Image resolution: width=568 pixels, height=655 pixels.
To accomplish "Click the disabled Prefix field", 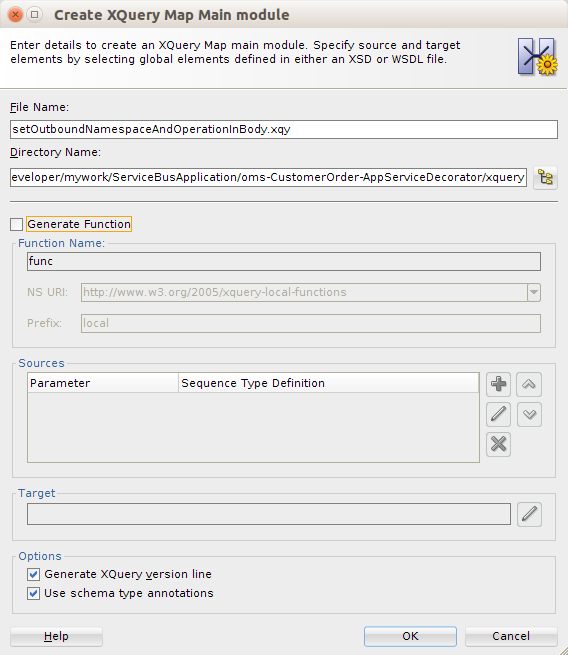I will 311,323.
